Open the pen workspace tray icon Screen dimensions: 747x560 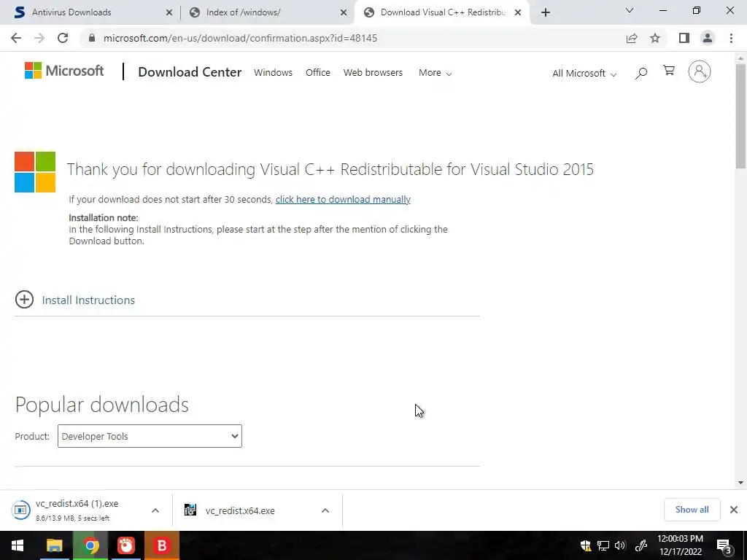[640, 545]
